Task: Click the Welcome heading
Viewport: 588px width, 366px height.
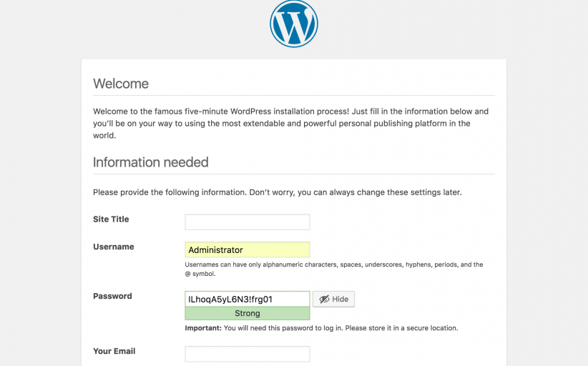Action: (121, 84)
